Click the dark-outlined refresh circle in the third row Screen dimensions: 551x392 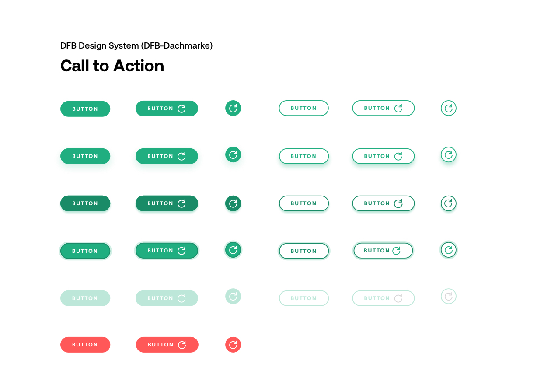pyautogui.click(x=449, y=203)
